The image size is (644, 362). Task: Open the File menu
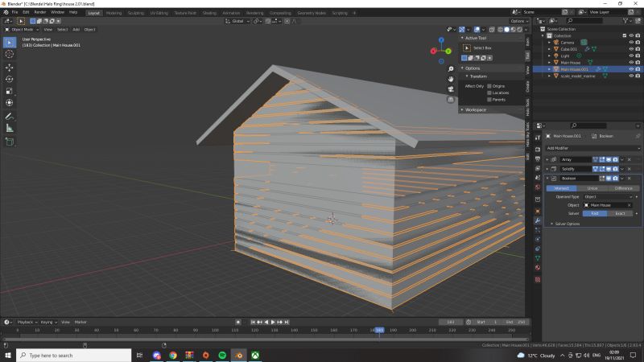(14, 12)
